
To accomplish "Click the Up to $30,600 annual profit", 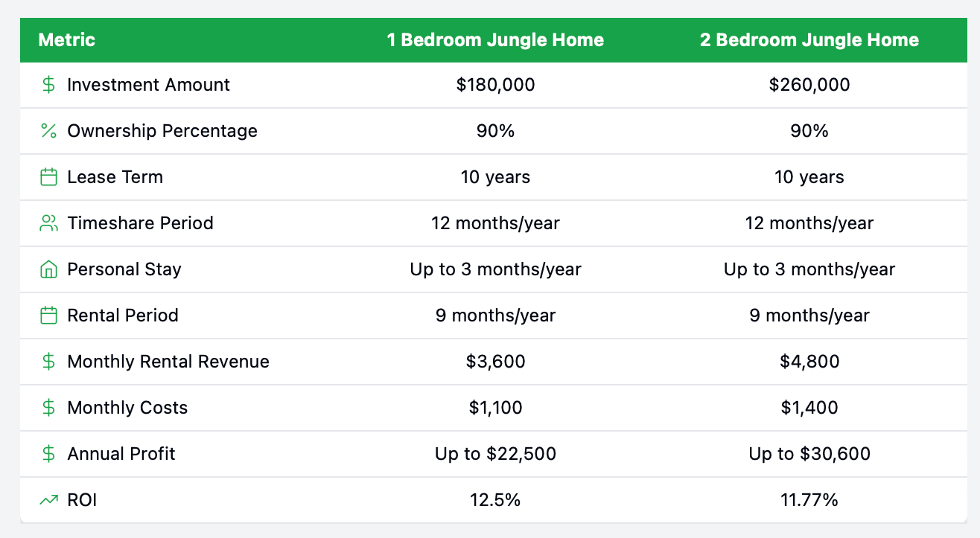I will (x=809, y=454).
